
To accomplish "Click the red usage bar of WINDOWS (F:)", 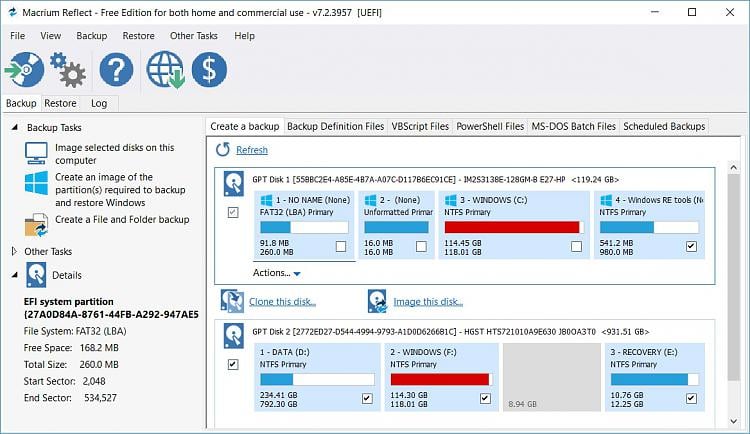I will click(440, 379).
